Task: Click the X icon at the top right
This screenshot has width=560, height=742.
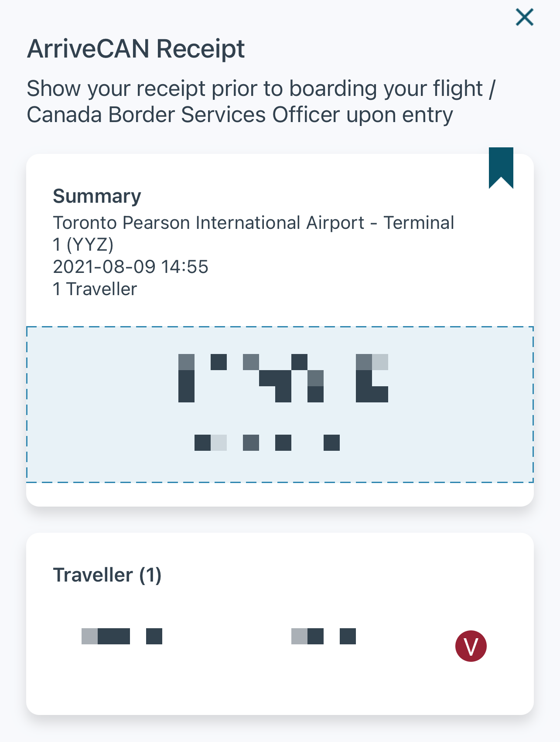Action: pos(524,17)
